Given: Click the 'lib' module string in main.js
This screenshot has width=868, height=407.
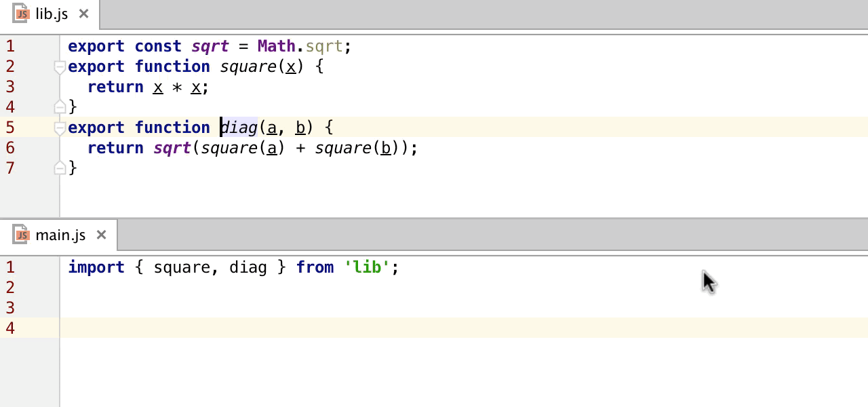Looking at the screenshot, I should pos(366,267).
